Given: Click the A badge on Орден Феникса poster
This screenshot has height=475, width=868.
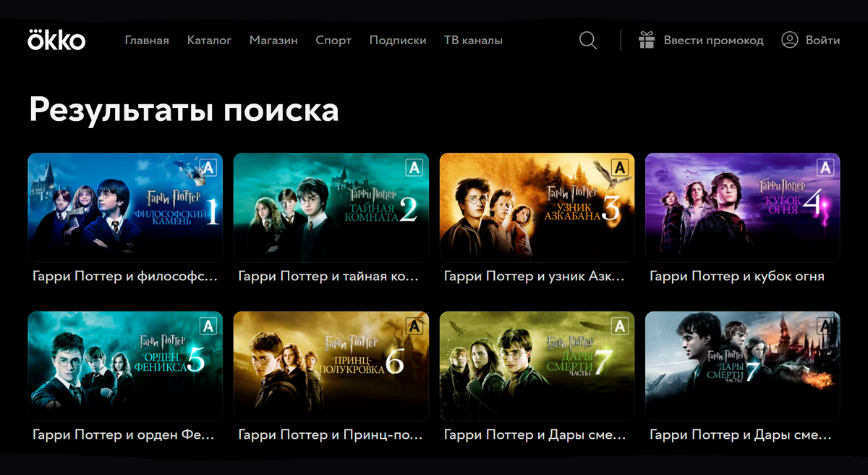Looking at the screenshot, I should click(209, 326).
